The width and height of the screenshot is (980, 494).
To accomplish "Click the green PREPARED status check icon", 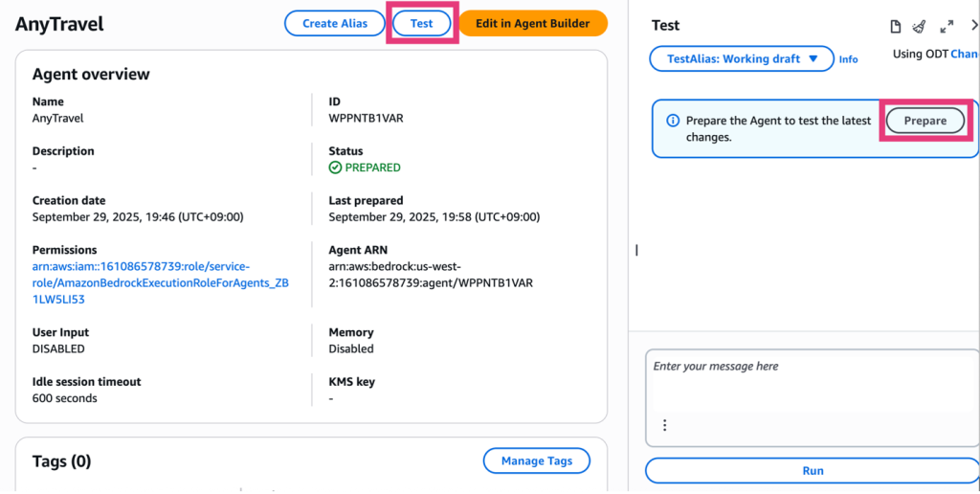I will pos(335,168).
